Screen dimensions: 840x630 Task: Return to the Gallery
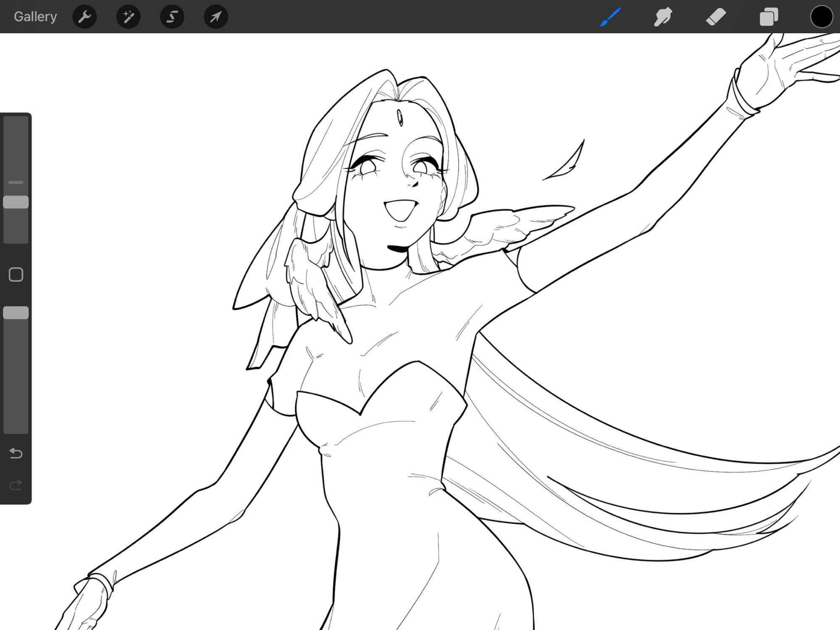click(x=35, y=17)
